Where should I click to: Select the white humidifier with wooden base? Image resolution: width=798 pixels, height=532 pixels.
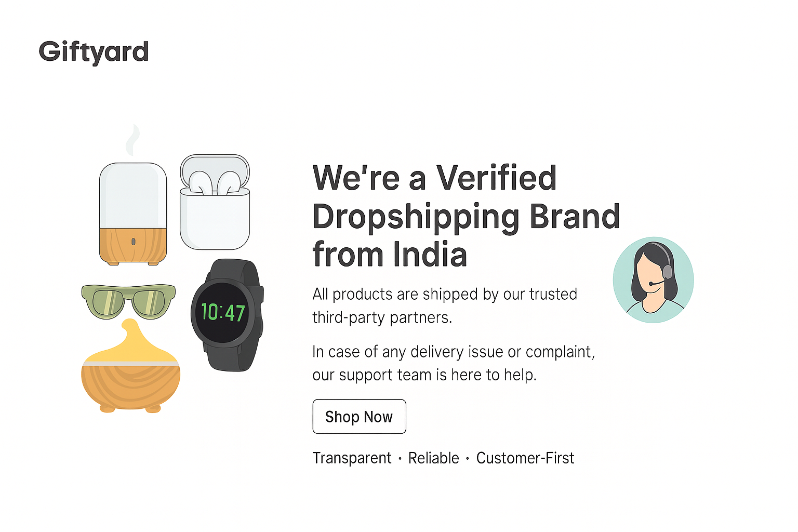tap(133, 213)
